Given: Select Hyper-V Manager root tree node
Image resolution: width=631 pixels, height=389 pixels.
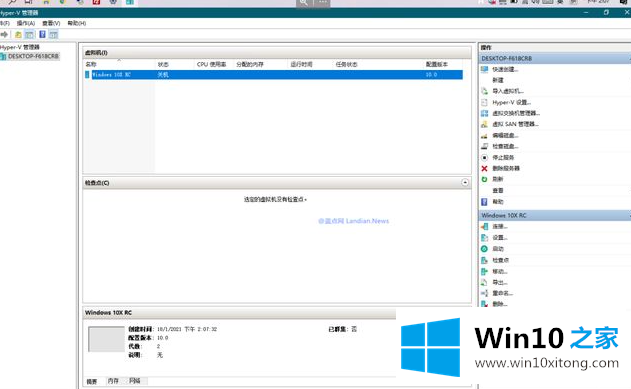Looking at the screenshot, I should pyautogui.click(x=20, y=47).
